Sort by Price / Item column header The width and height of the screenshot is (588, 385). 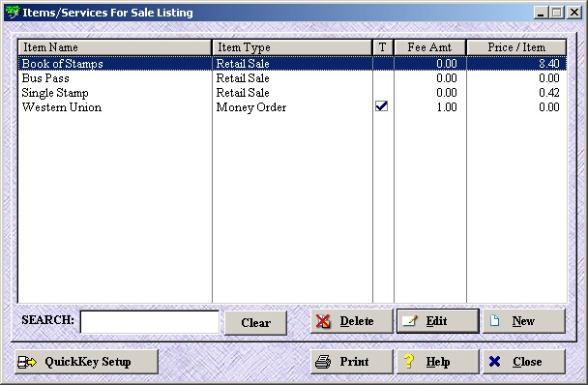[x=516, y=47]
